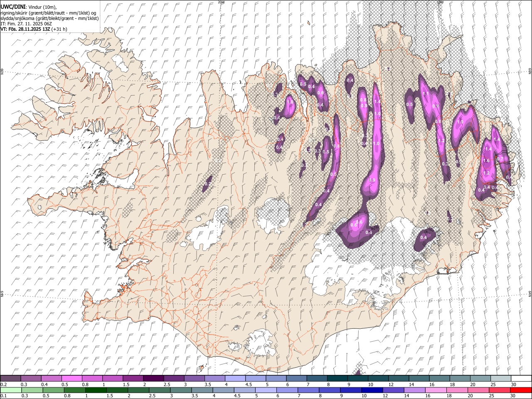Click the '20W' longitude label at top
The height and width of the screenshot is (399, 532).
(x=222, y=2)
